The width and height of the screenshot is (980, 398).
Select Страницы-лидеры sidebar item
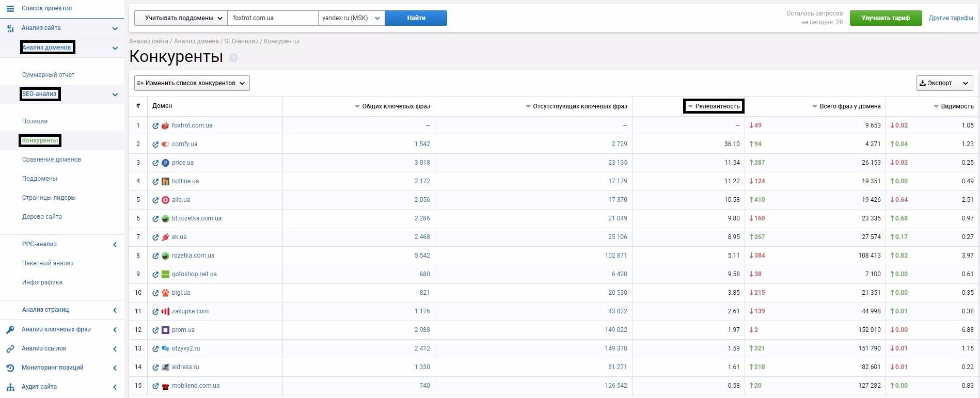pyautogui.click(x=49, y=198)
